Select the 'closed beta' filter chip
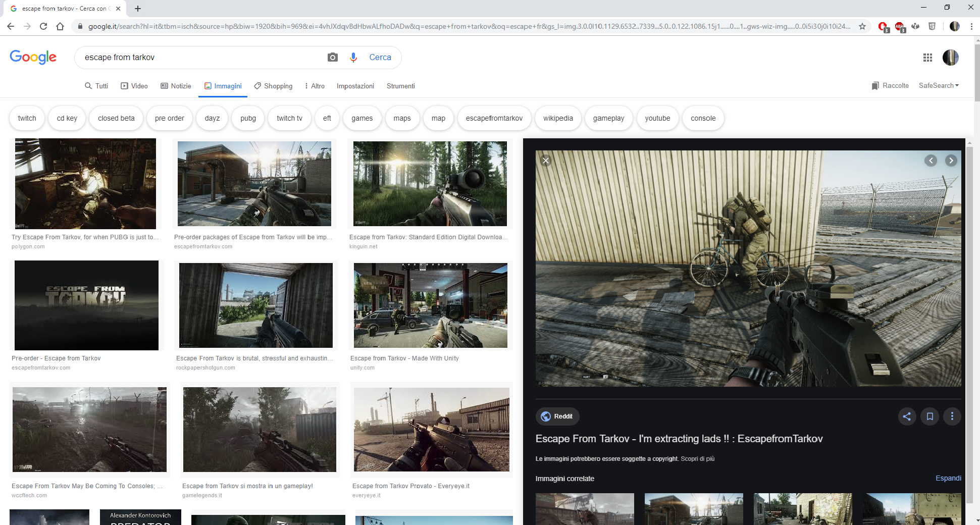This screenshot has height=525, width=980. pyautogui.click(x=116, y=118)
